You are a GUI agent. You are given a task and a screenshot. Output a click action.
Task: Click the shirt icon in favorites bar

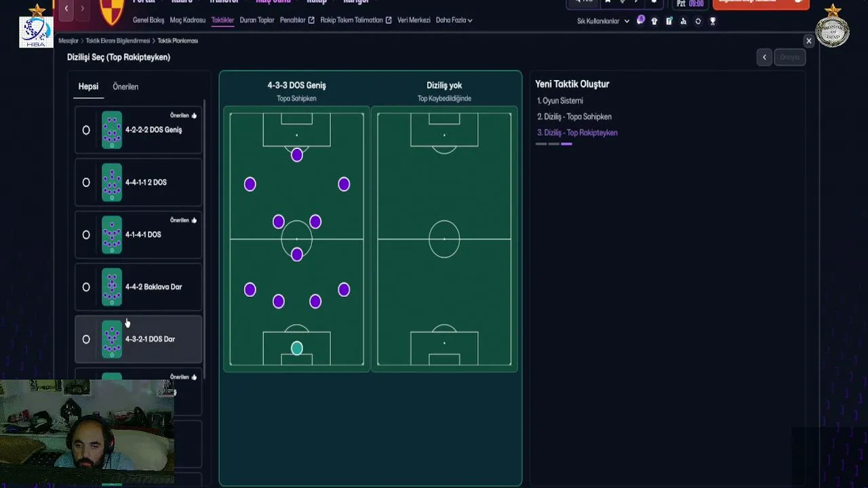point(654,21)
